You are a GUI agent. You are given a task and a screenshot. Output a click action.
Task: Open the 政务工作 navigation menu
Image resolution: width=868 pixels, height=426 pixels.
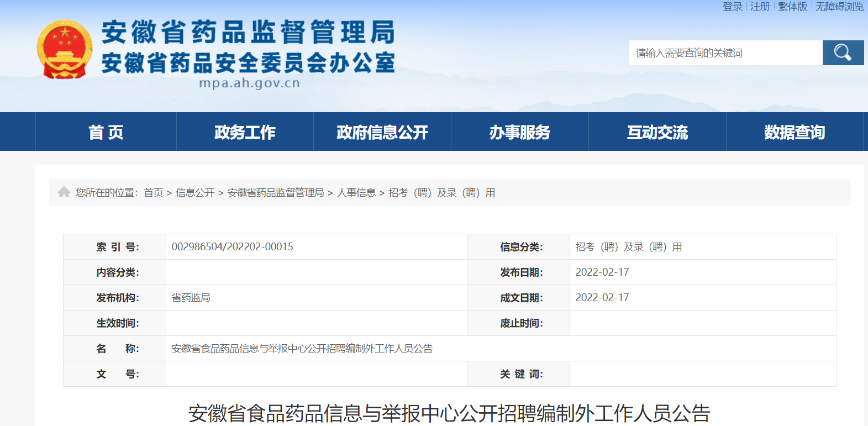(x=245, y=132)
